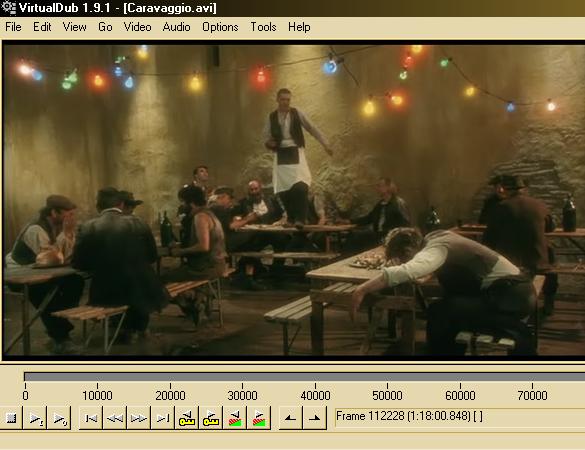Screen dimensions: 585x450
Task: Seek to timeline mark 0
Action: coord(25,395)
